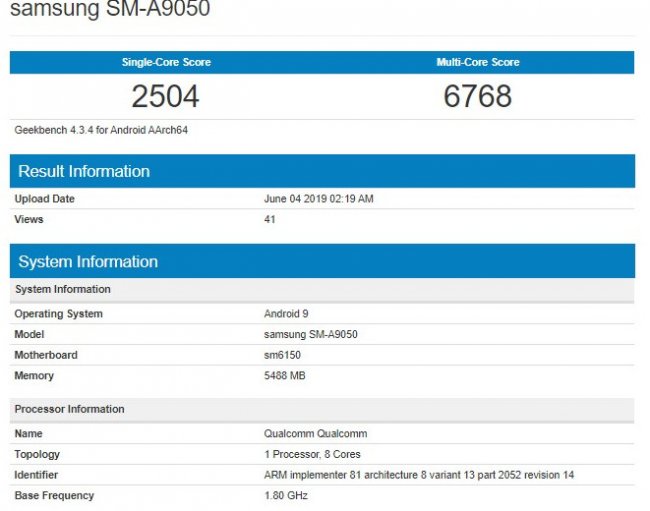Click the samsung SM-A9050 page title

click(x=110, y=10)
